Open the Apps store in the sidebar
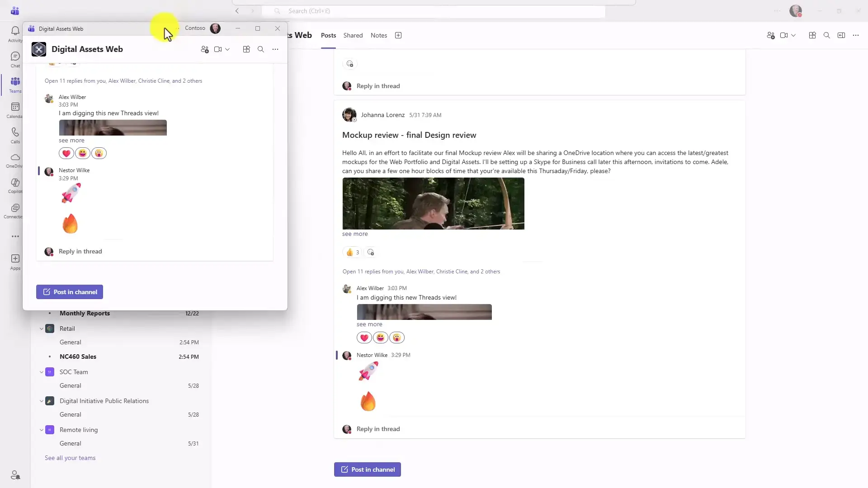 (x=15, y=262)
